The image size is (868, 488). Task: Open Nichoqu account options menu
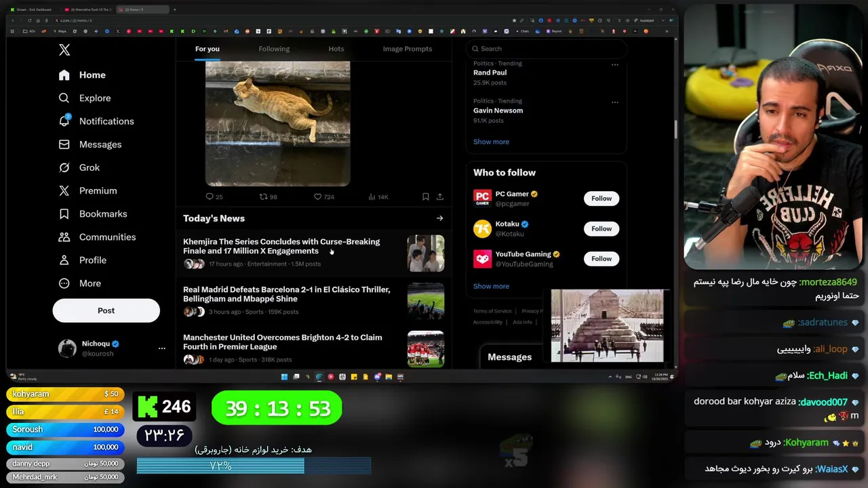coord(161,348)
